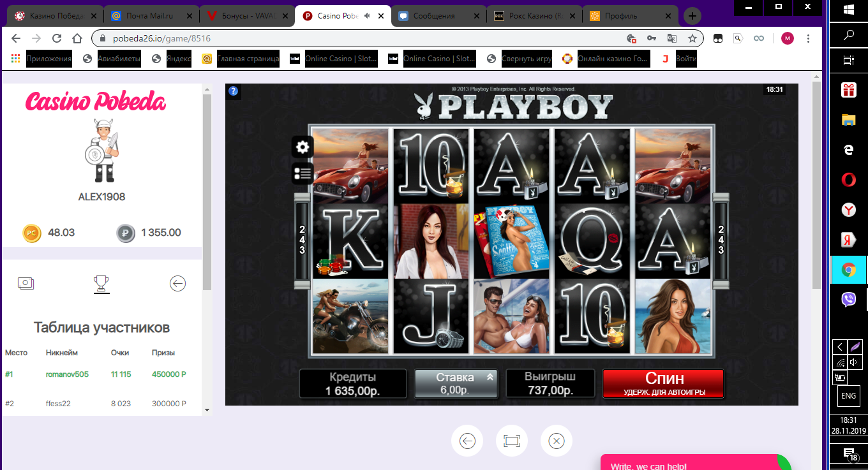Switch to the Почта Mail.ru tab
The height and width of the screenshot is (470, 868).
[x=151, y=16]
